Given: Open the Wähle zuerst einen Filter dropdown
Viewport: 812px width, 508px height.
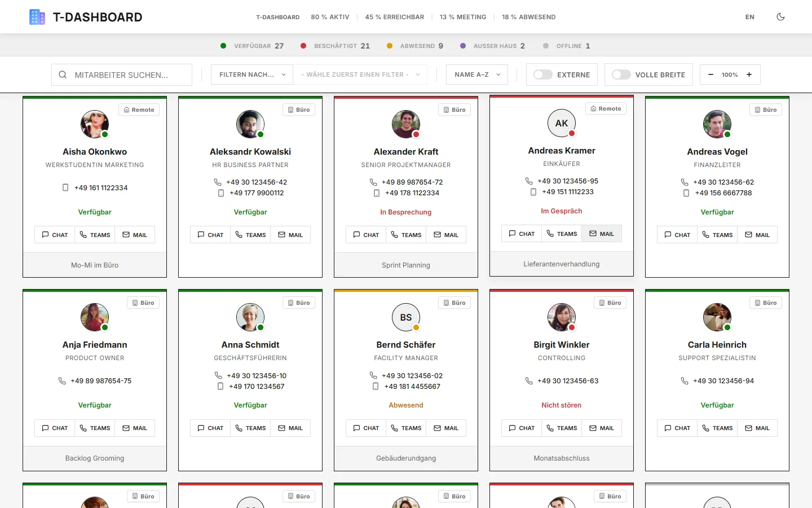Looking at the screenshot, I should [360, 75].
